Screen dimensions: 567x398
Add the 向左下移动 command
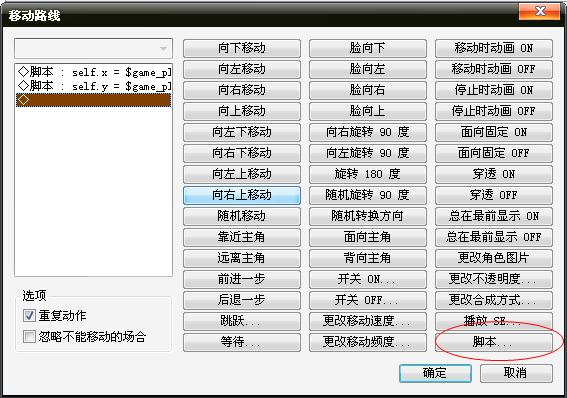pos(242,132)
